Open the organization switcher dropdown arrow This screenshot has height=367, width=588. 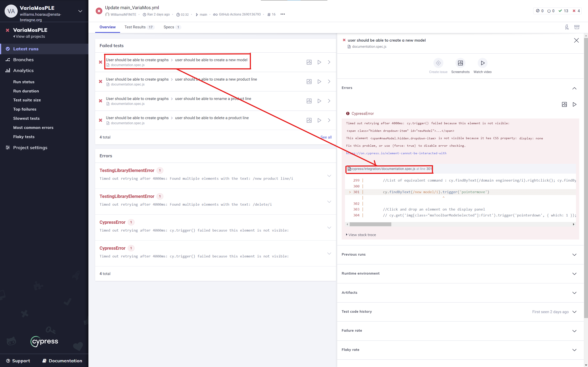pos(80,11)
